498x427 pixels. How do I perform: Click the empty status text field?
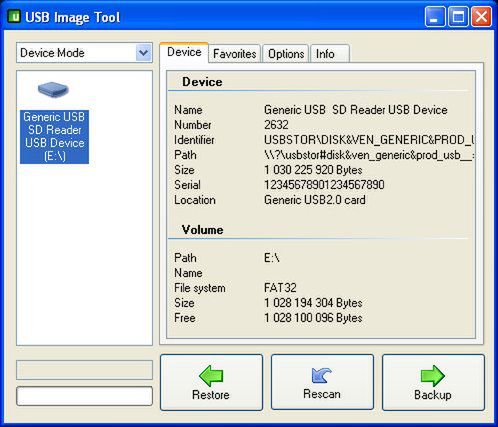pos(84,396)
